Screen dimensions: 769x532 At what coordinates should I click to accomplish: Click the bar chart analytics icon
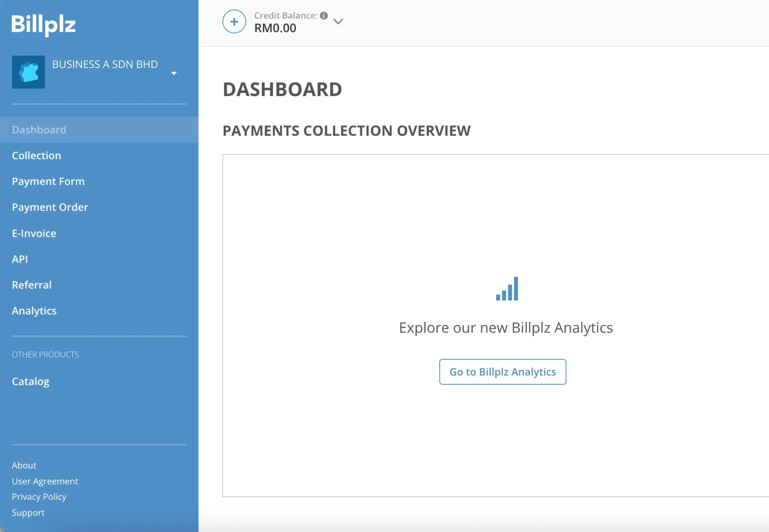point(507,289)
